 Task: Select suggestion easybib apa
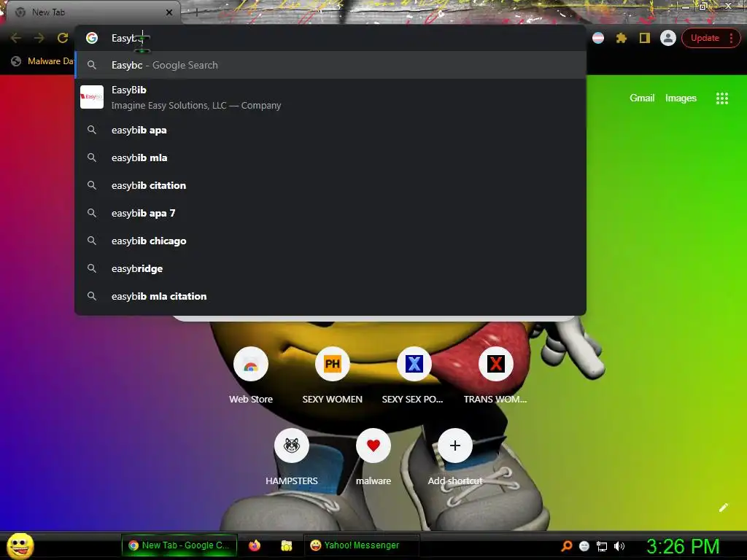pyautogui.click(x=330, y=130)
